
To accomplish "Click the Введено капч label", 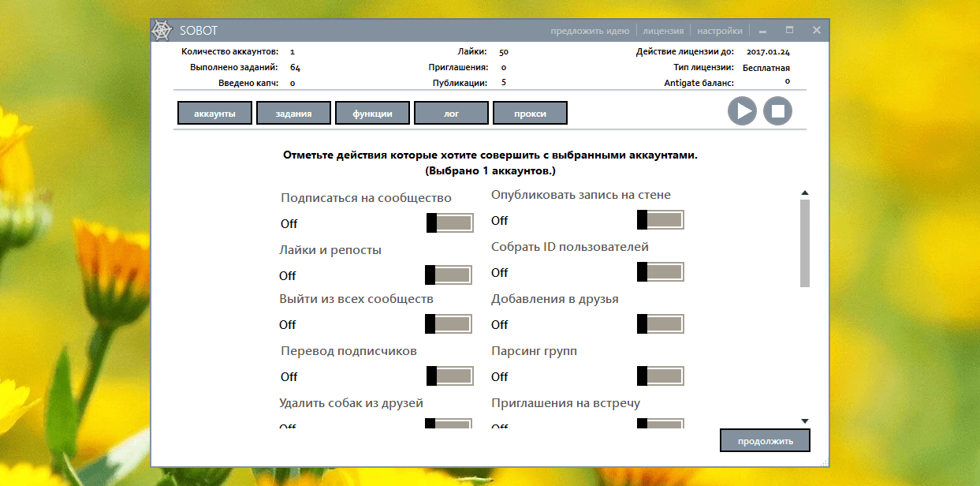I will [248, 82].
